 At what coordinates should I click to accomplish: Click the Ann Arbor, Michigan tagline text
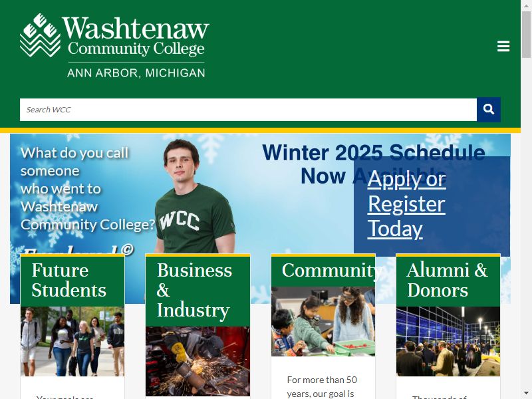point(136,73)
